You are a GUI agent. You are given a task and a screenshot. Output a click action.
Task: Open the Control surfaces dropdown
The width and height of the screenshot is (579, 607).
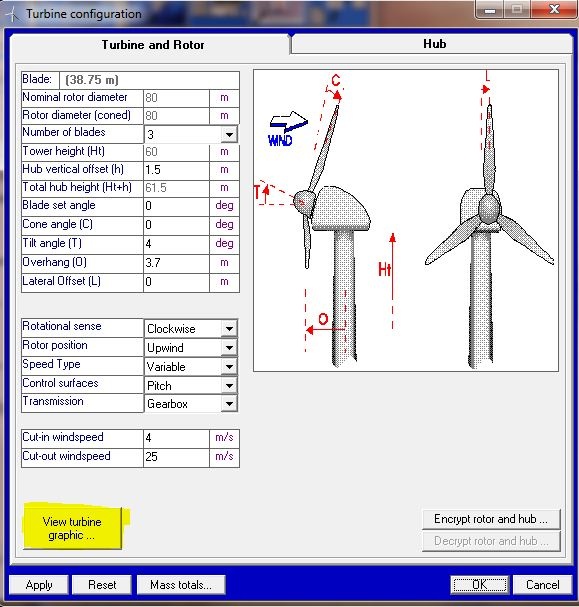tap(229, 385)
